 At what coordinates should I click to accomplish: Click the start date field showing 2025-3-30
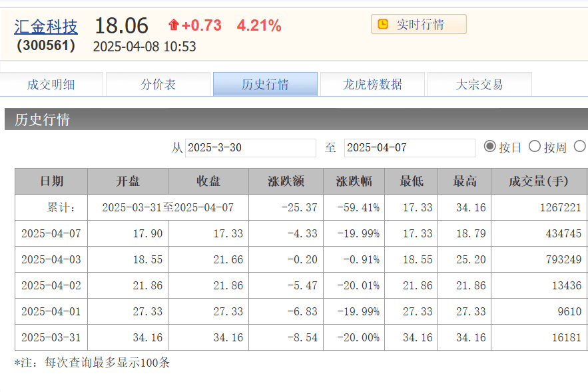(x=250, y=148)
